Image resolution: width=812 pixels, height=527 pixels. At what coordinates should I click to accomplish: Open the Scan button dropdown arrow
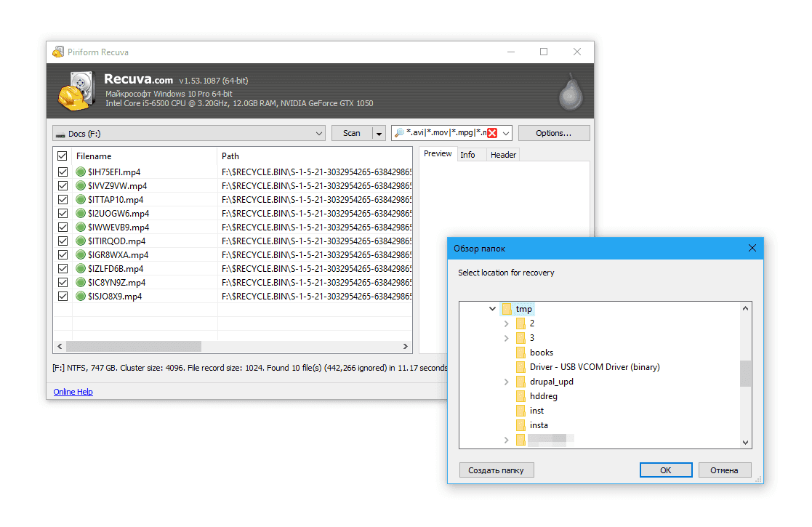click(379, 134)
